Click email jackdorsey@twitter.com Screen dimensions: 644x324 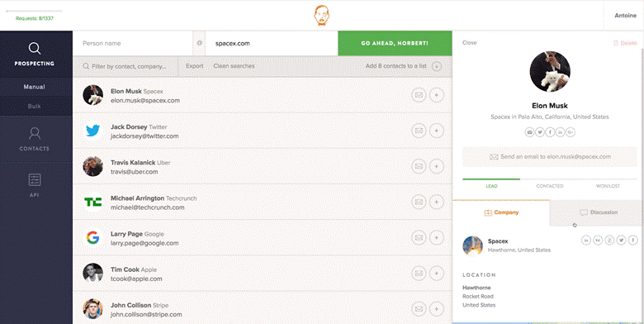[x=144, y=136]
